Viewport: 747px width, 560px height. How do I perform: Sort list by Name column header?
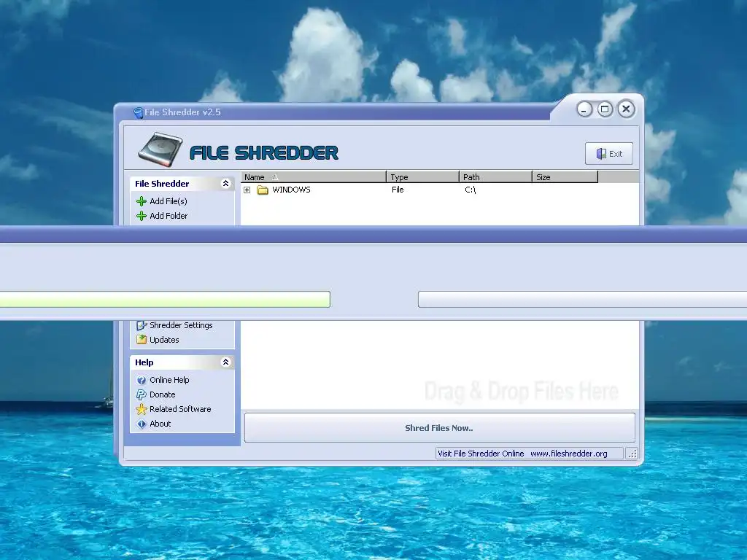(x=314, y=177)
